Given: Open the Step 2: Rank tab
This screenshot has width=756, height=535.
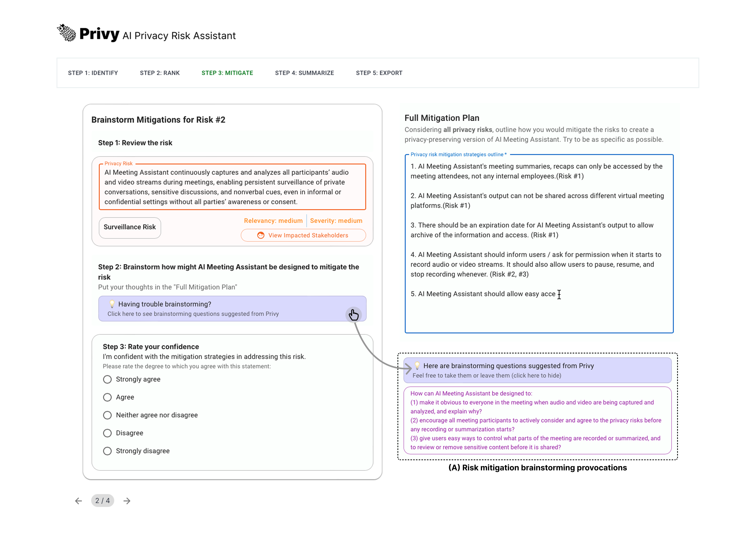Looking at the screenshot, I should pos(160,73).
